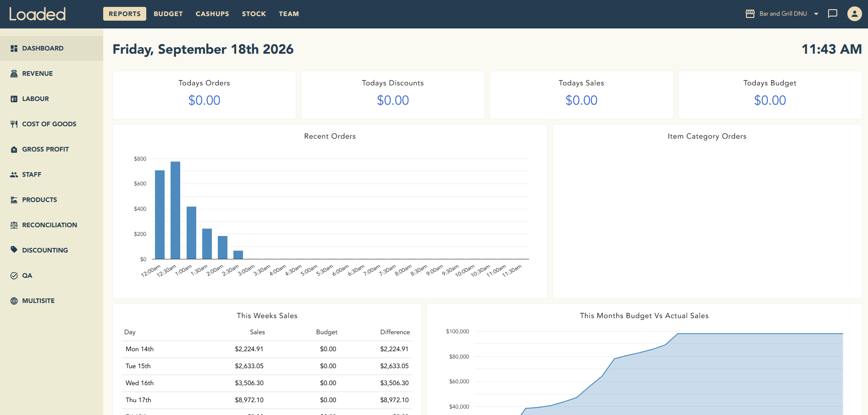
Task: Select the Reports tab
Action: click(x=125, y=14)
